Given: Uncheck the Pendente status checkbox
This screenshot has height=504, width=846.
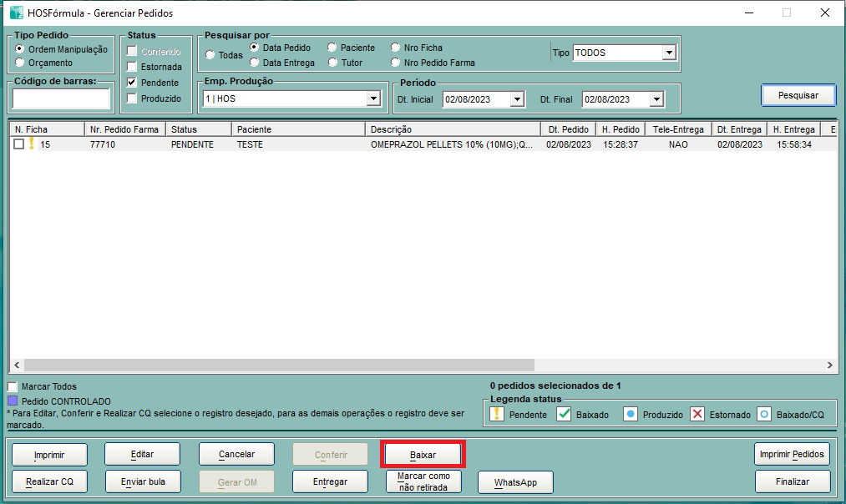Looking at the screenshot, I should tap(132, 83).
